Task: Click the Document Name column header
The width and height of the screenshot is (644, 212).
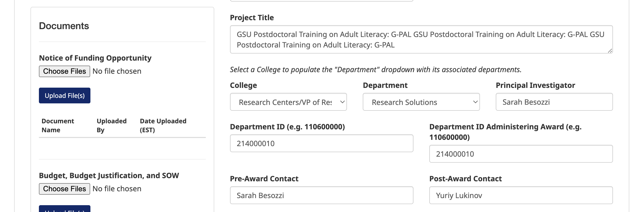Action: click(58, 125)
